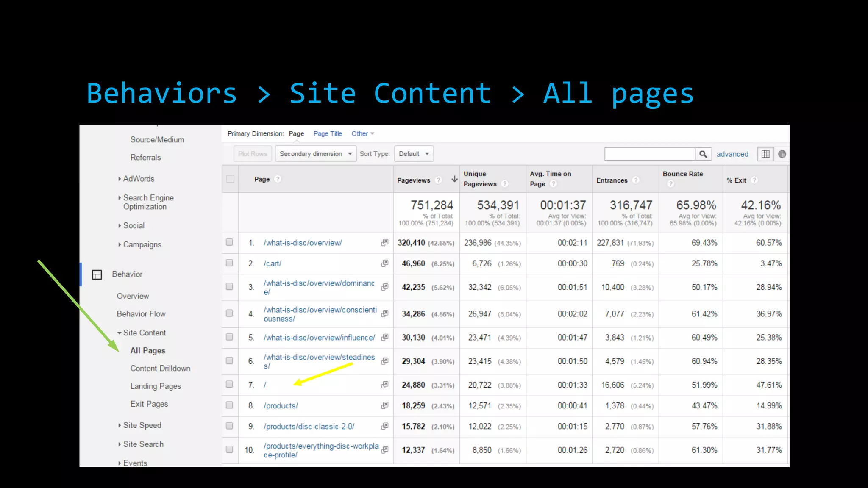Switch to data table view icon

(x=765, y=154)
